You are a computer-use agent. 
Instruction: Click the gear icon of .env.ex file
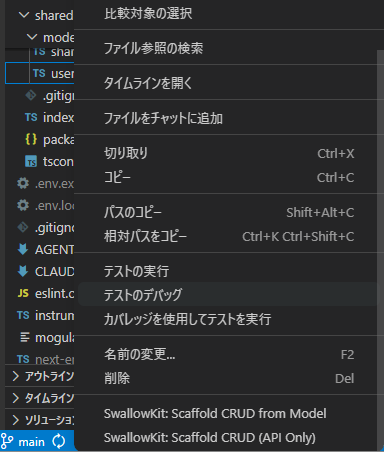(x=23, y=183)
